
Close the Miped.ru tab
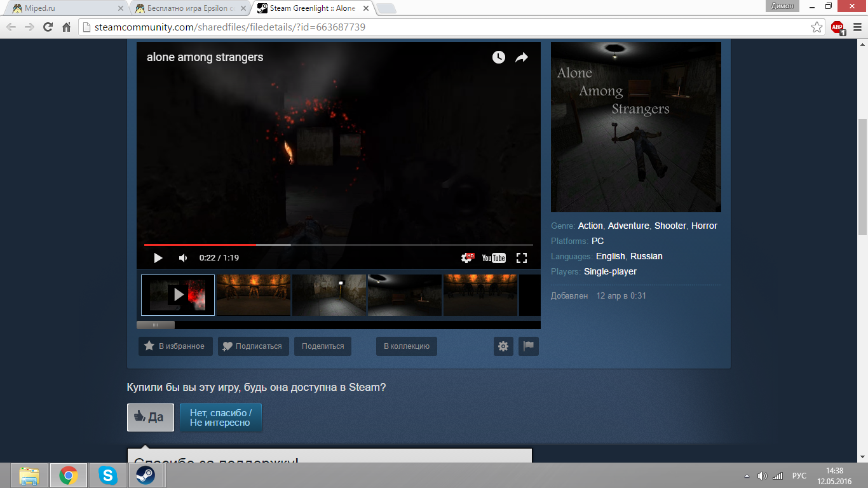(x=121, y=8)
